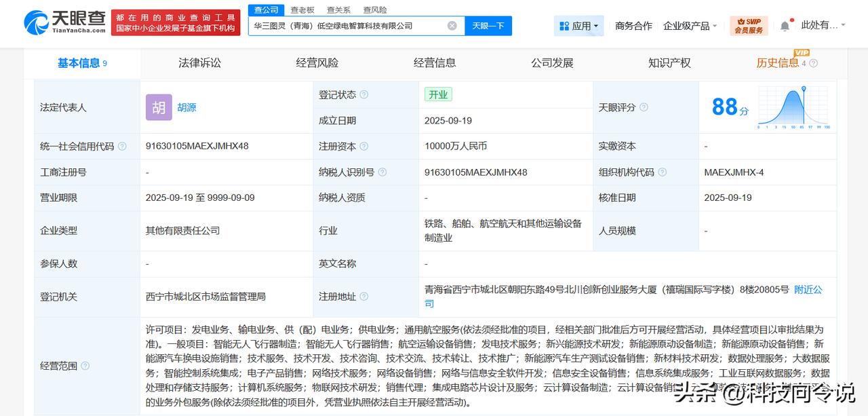Open the 商务合作 link
The image size is (868, 416).
633,26
